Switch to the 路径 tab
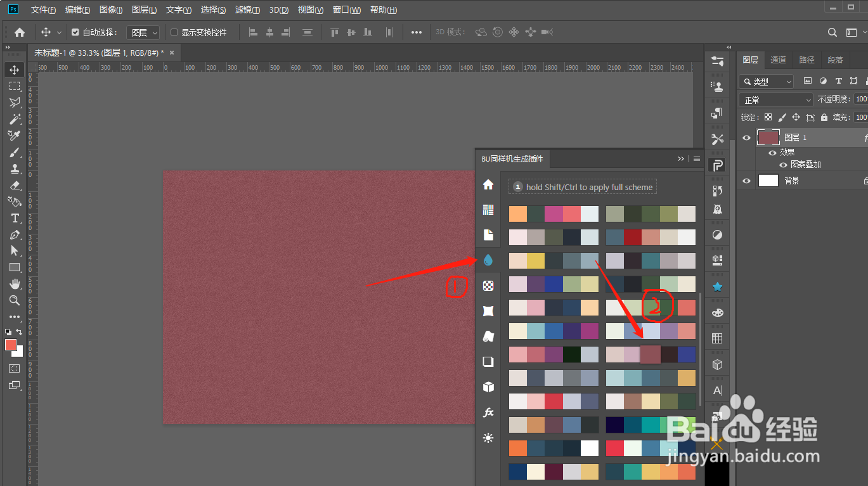The width and height of the screenshot is (868, 486). coord(807,60)
